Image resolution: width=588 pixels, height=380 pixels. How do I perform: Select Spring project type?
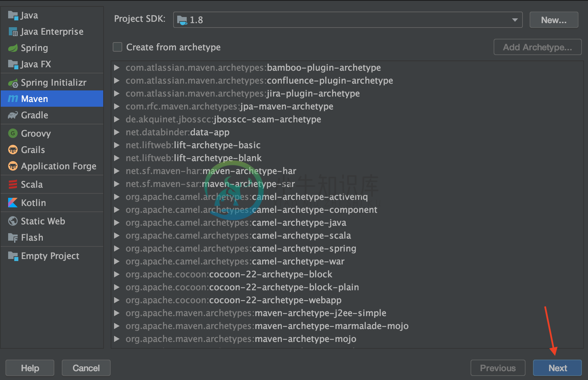(52, 48)
